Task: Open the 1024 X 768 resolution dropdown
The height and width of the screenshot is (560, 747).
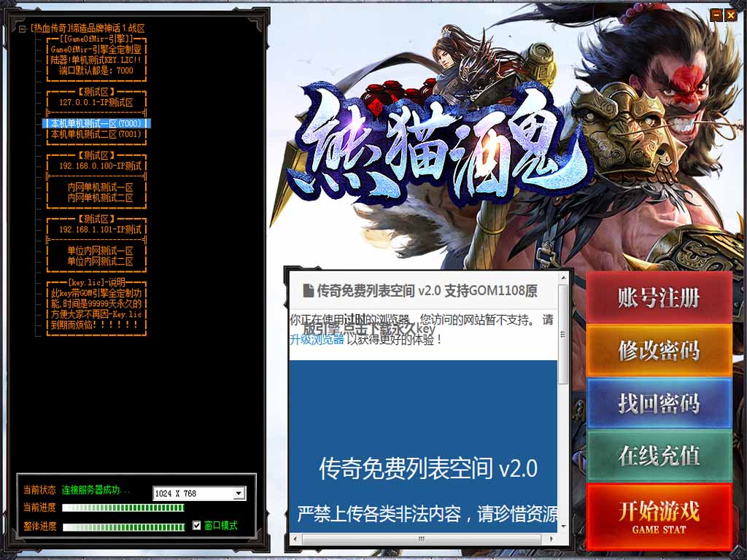Action: [x=239, y=494]
